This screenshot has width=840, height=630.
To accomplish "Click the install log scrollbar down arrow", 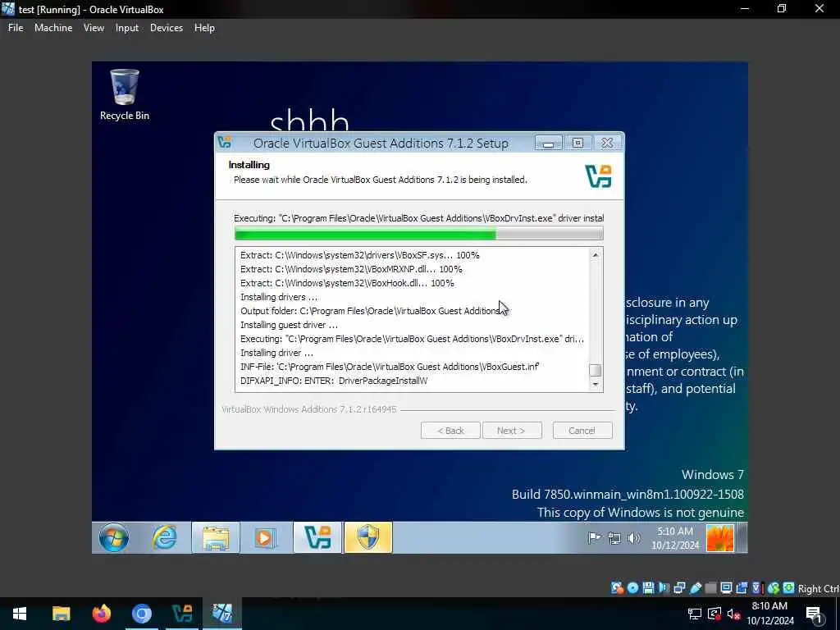I will (596, 384).
